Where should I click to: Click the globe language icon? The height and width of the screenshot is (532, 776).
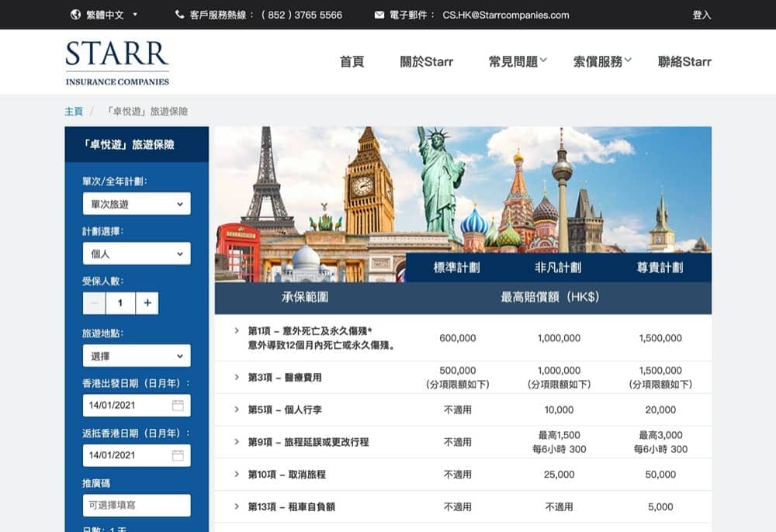75,15
